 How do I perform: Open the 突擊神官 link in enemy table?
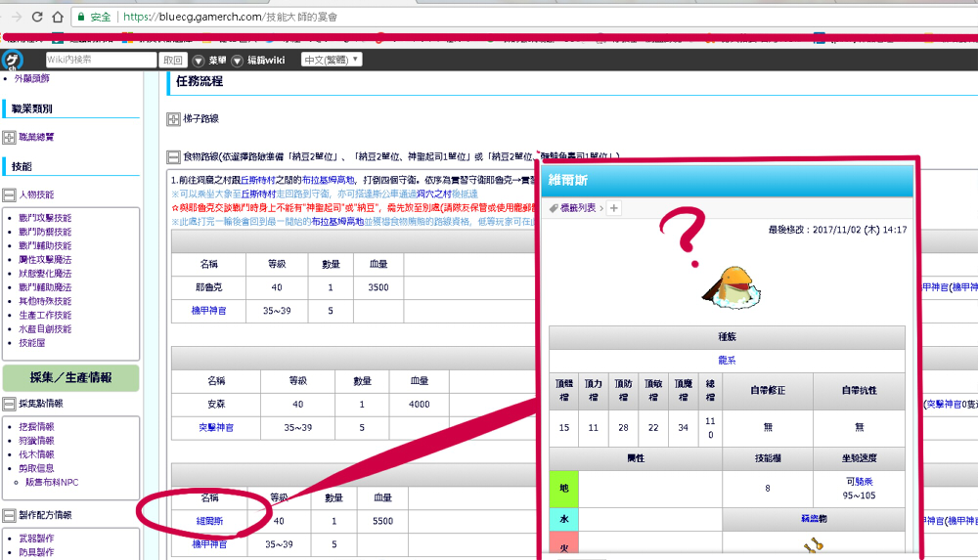point(216,428)
